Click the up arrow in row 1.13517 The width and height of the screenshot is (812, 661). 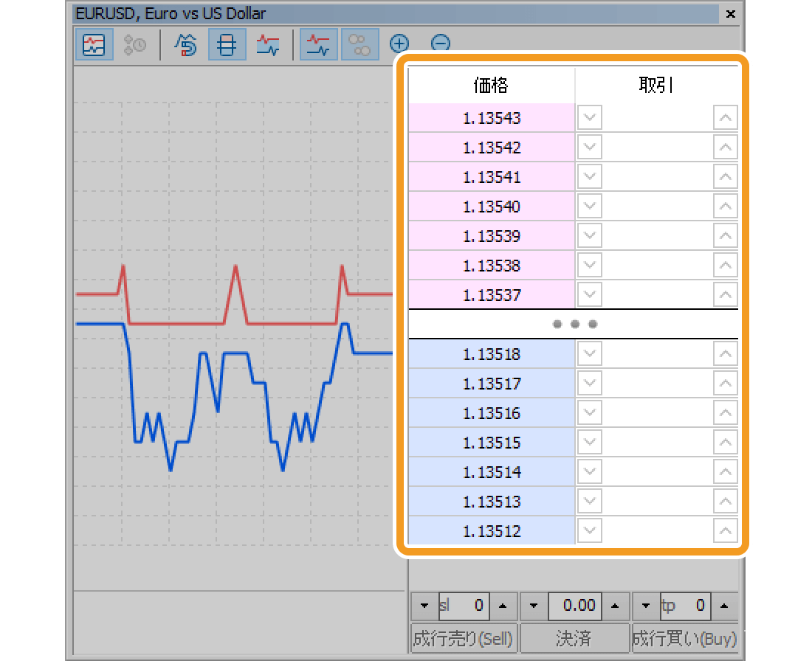725,383
